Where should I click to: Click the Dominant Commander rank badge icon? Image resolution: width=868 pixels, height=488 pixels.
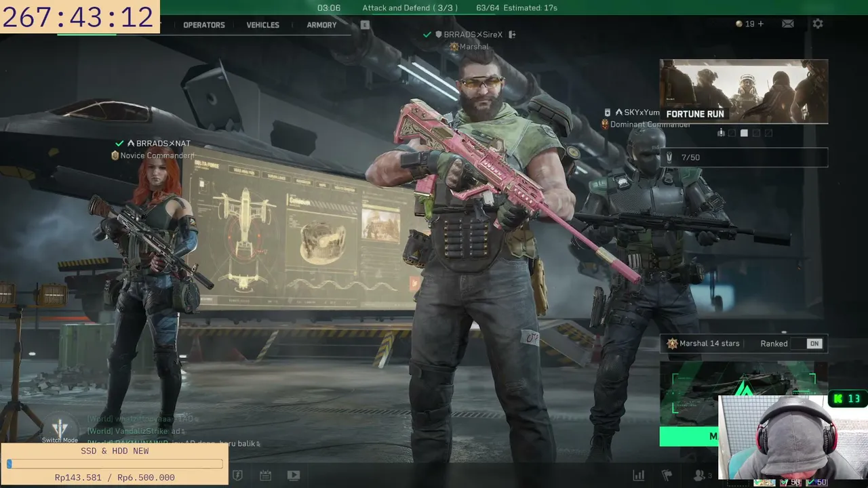tap(605, 124)
